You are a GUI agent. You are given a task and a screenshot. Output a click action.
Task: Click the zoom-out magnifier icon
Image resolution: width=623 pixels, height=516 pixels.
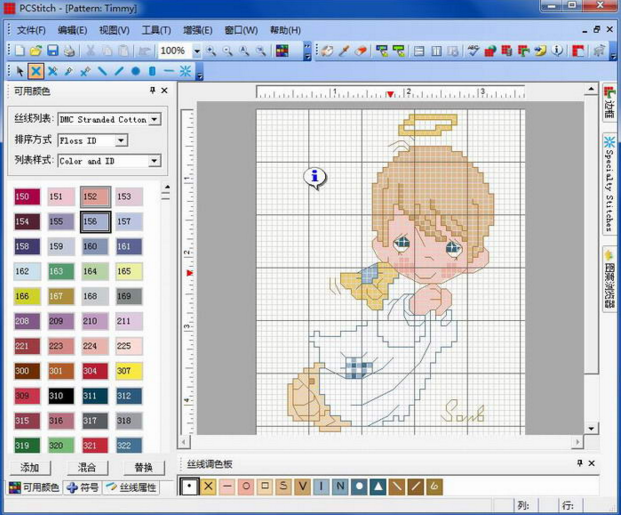coord(227,50)
